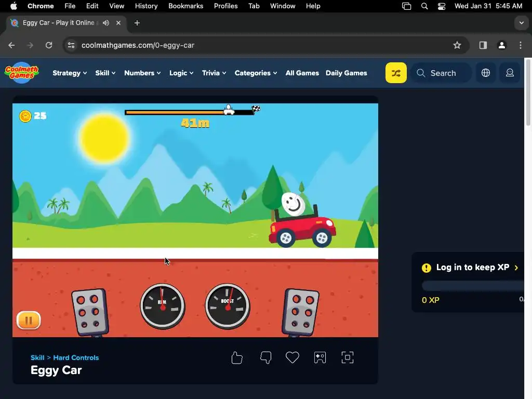532x399 pixels.
Task: Open the Skill breadcrumb link
Action: pyautogui.click(x=37, y=357)
